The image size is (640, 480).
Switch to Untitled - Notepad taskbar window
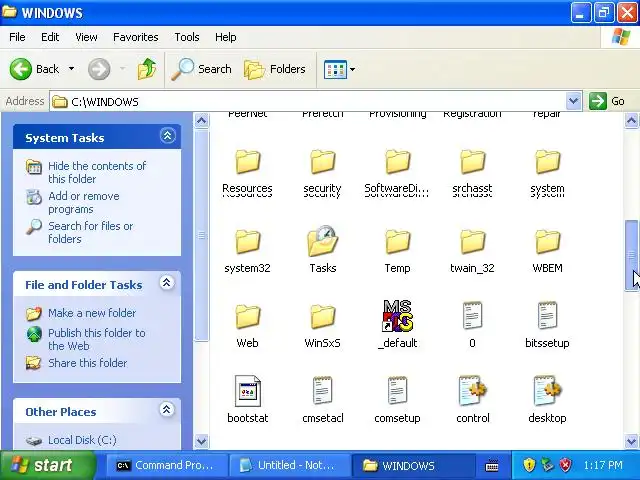point(289,465)
